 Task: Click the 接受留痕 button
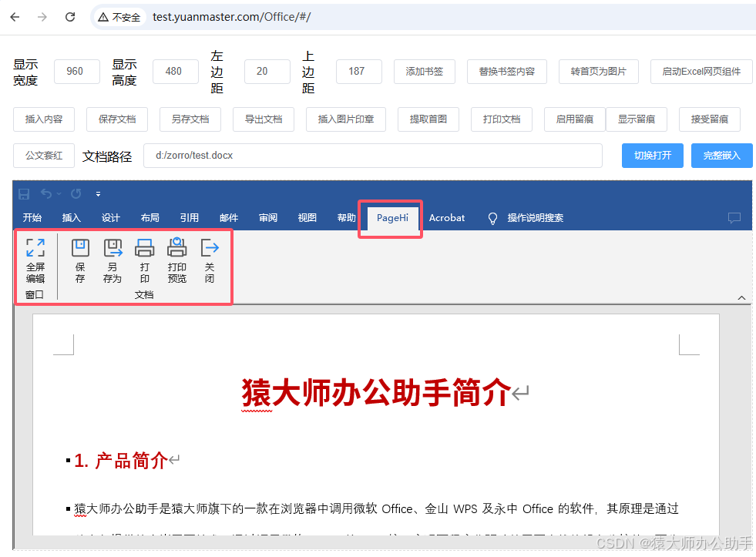pyautogui.click(x=709, y=119)
